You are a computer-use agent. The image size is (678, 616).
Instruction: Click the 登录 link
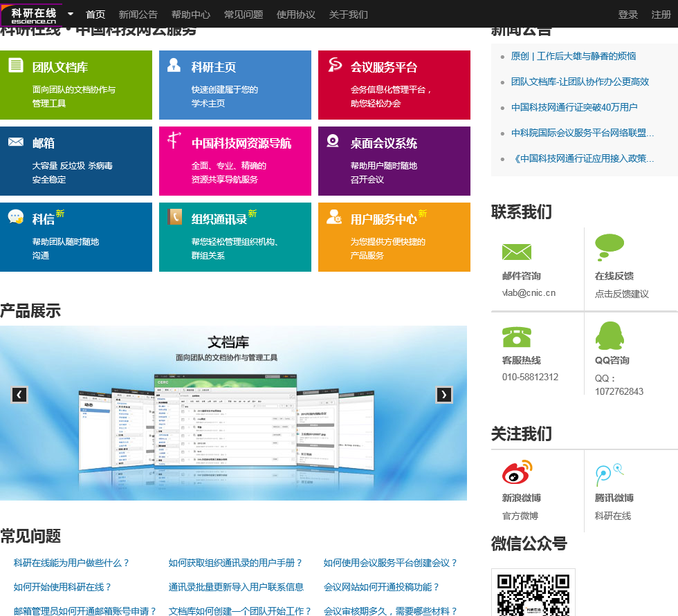[x=628, y=15]
